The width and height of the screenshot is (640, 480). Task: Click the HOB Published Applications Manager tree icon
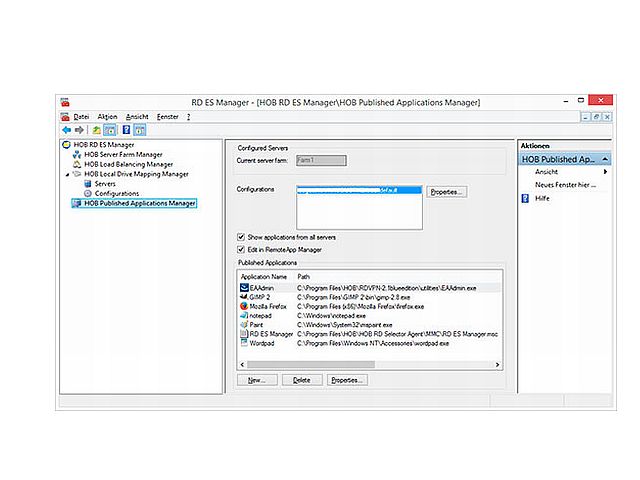(77, 203)
